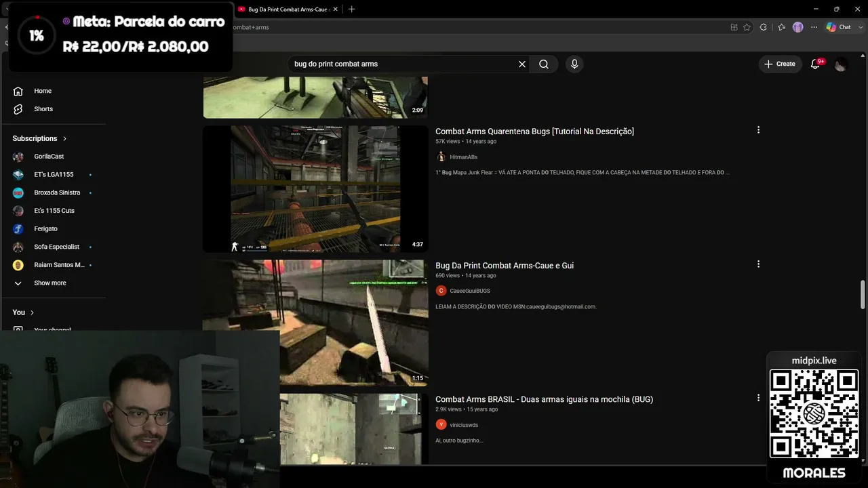This screenshot has height=488, width=868.
Task: Open the Shorts icon in sidebar
Action: click(18, 109)
